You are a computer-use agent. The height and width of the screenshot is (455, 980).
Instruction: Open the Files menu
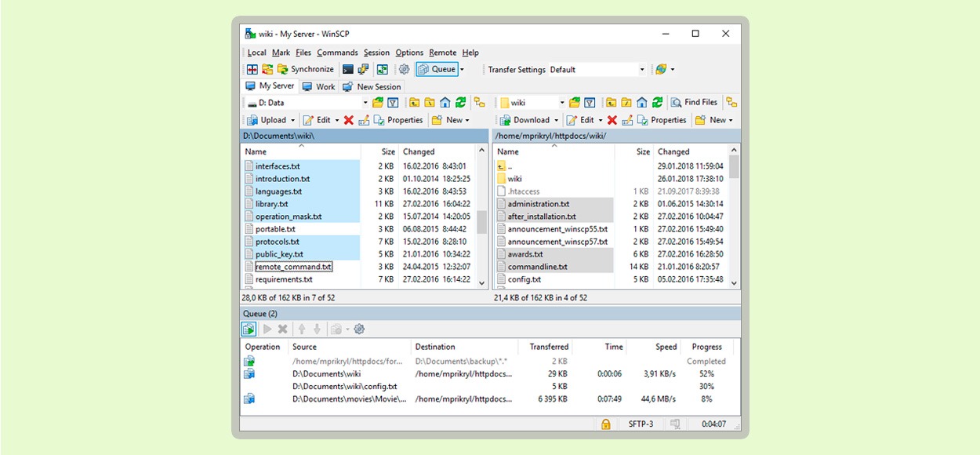(303, 53)
